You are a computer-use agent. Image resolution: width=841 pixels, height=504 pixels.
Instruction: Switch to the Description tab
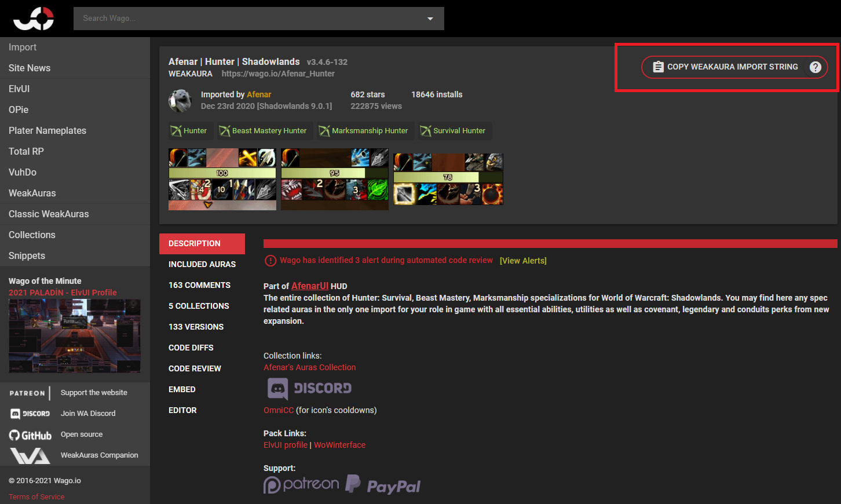pyautogui.click(x=202, y=244)
